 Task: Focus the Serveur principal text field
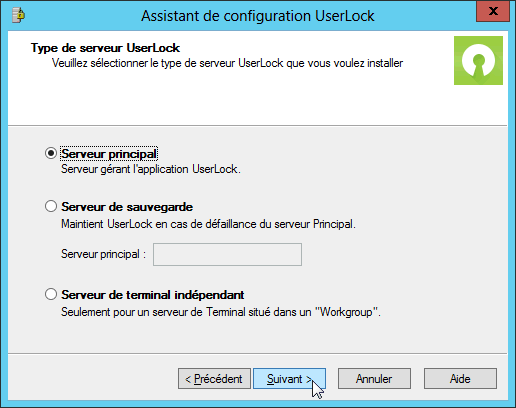tap(227, 254)
